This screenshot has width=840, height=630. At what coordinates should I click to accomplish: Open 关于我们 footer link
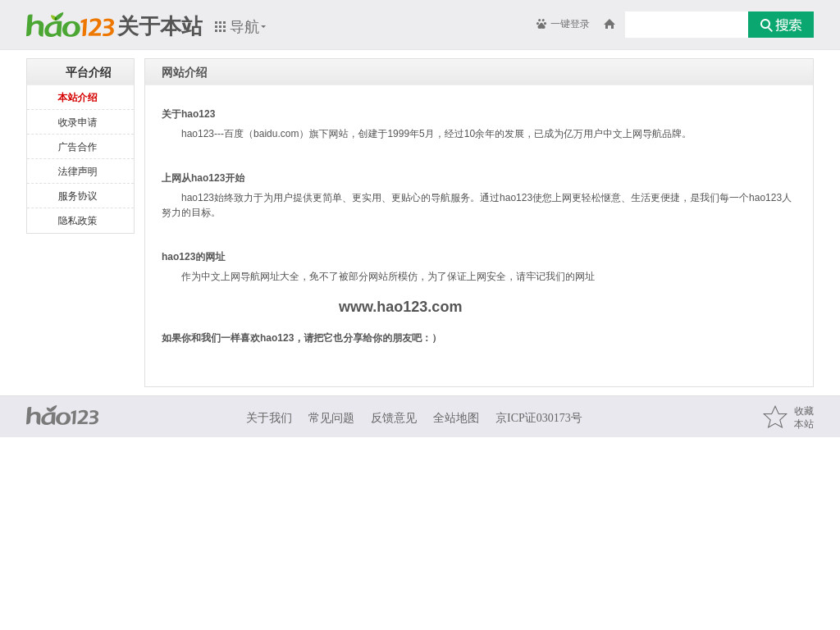click(x=269, y=418)
